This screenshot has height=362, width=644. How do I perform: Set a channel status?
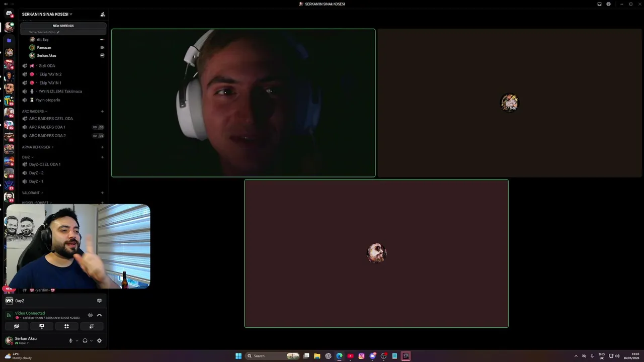click(44, 32)
